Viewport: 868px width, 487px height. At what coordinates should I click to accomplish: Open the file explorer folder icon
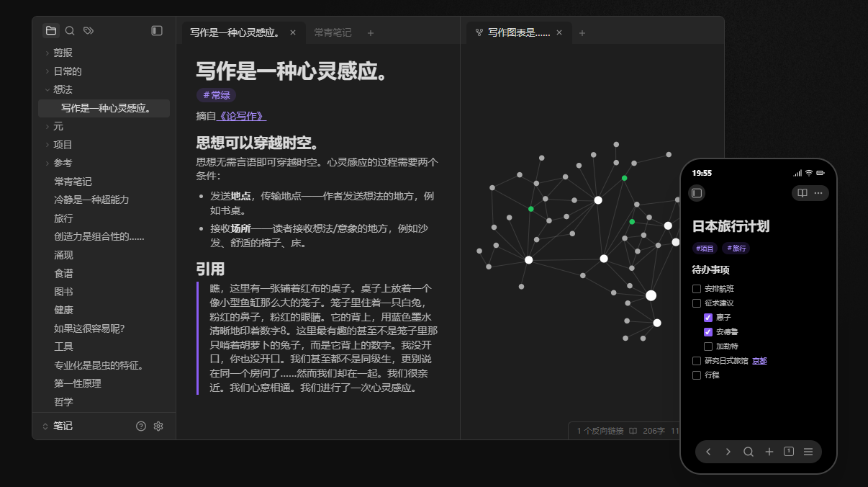(50, 31)
